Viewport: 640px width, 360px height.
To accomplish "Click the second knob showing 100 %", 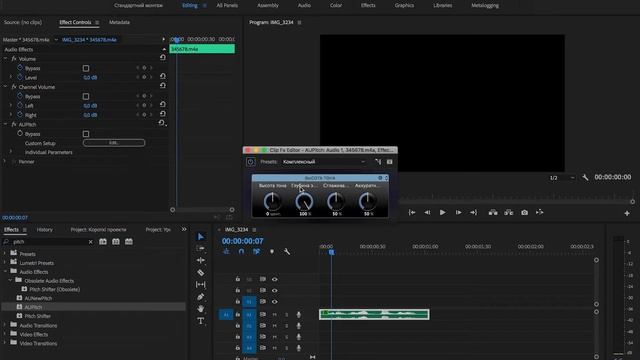I will 304,201.
